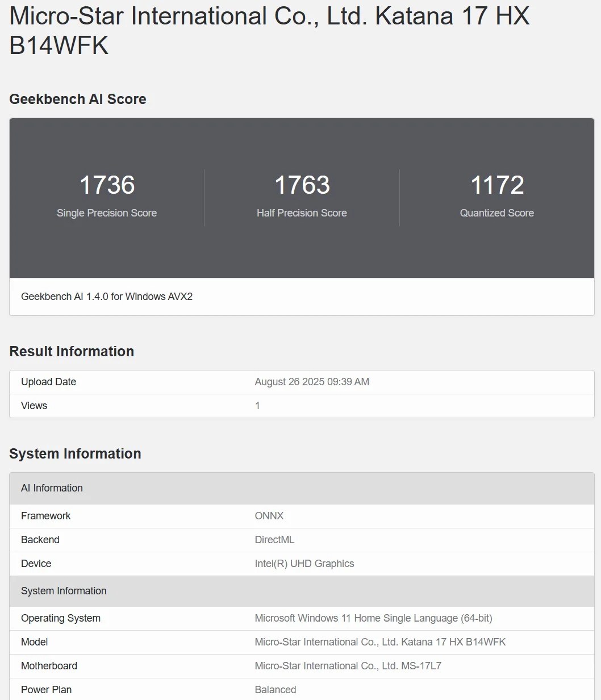Click the Quantized Score label

[x=497, y=213]
